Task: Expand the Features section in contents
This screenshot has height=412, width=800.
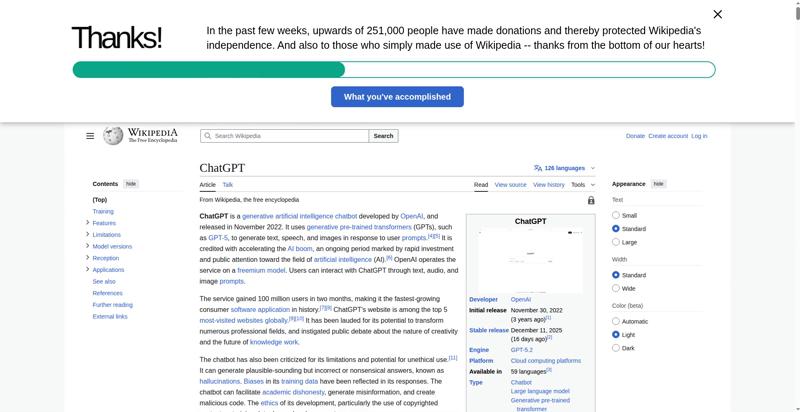Action: tap(88, 223)
